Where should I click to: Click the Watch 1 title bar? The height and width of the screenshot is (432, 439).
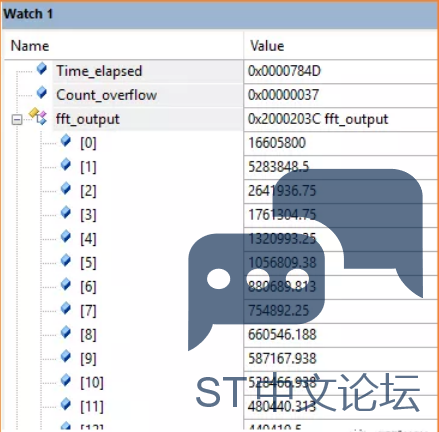coord(219,14)
